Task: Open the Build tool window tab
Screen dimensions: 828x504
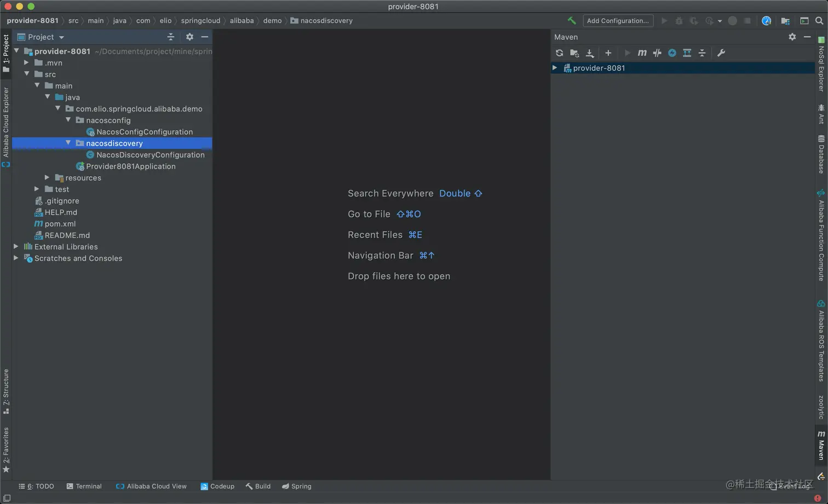Action: 258,486
